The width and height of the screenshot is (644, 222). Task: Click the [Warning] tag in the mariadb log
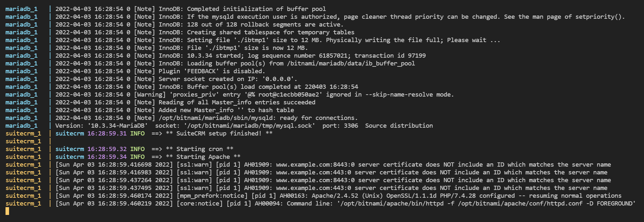click(x=149, y=95)
